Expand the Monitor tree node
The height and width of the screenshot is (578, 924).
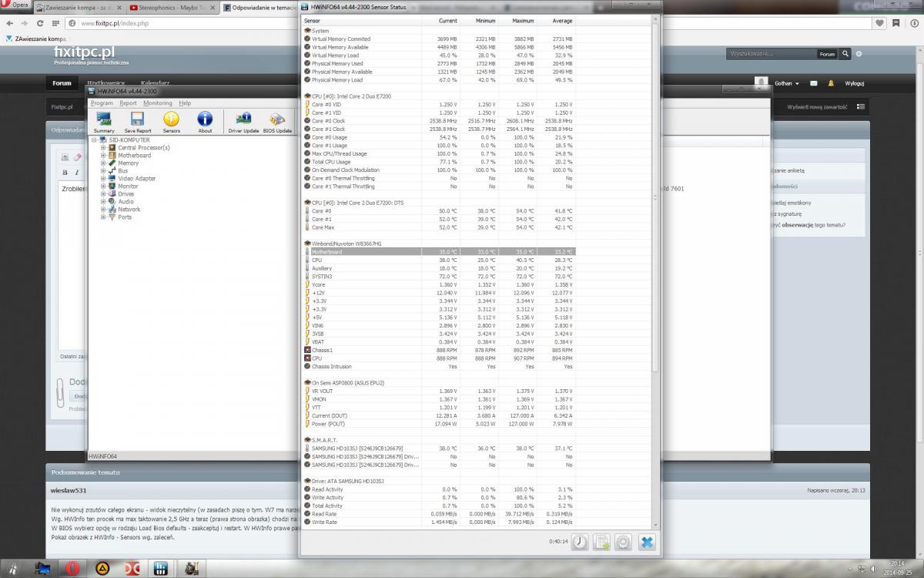[102, 186]
